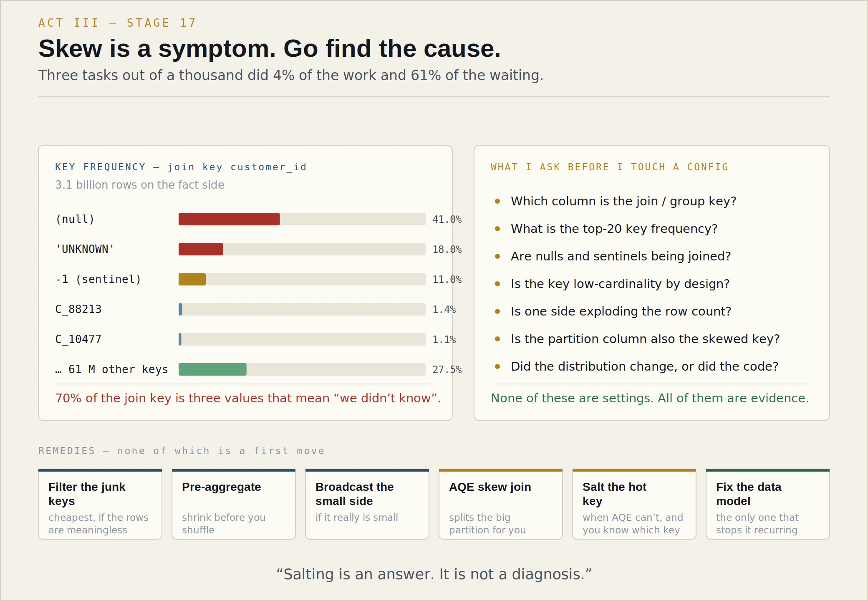Click bullet beside 'Which column is the join / group key?'
This screenshot has height=601, width=868.
[x=497, y=201]
